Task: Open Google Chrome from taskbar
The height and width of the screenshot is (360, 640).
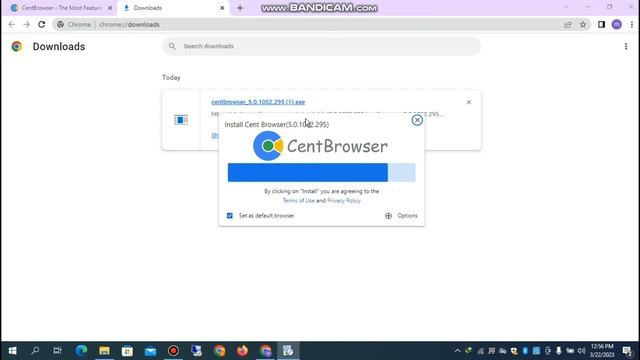Action: [x=220, y=351]
